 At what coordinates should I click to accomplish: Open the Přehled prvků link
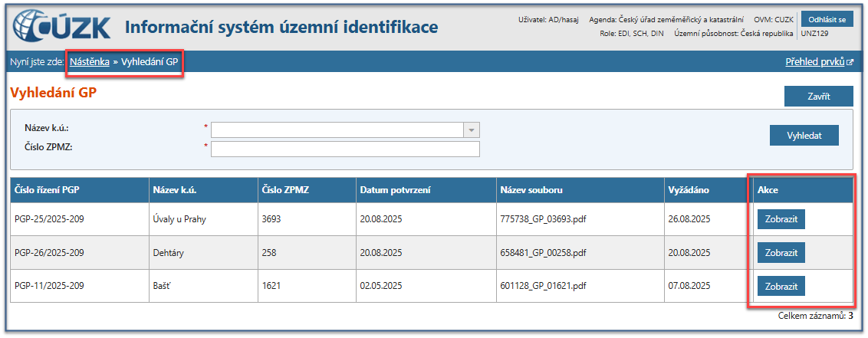point(814,62)
